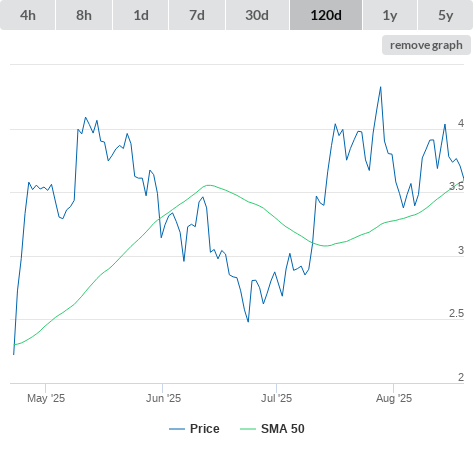Click the remove graph button

tap(426, 45)
